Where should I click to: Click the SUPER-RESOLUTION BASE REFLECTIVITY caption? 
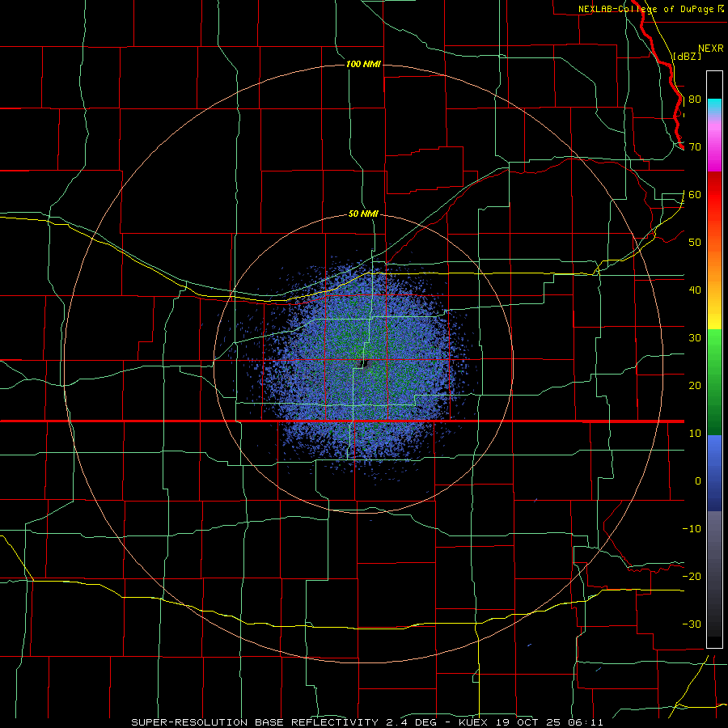pos(255,722)
